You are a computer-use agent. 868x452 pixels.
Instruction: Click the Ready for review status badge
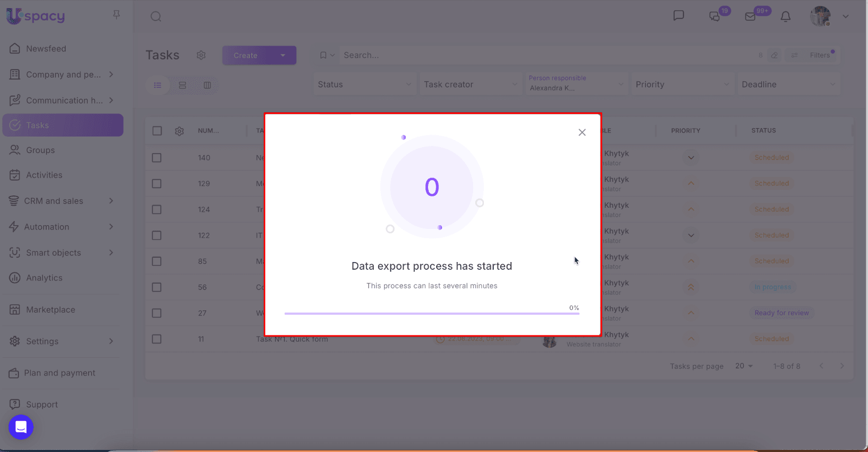tap(782, 313)
